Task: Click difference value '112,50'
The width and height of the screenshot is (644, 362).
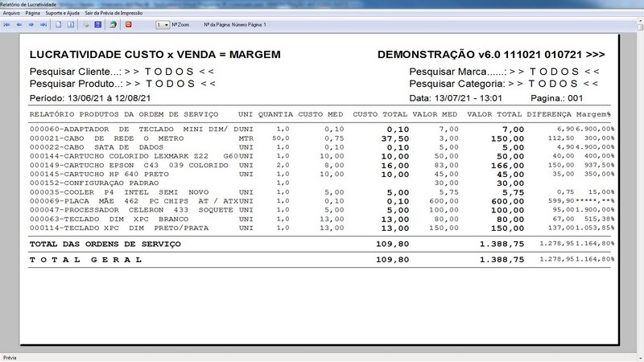Action: (561, 138)
